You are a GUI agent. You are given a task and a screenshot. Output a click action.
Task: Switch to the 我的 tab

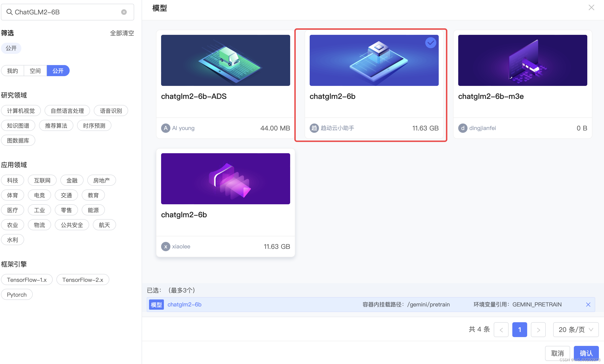coord(13,71)
